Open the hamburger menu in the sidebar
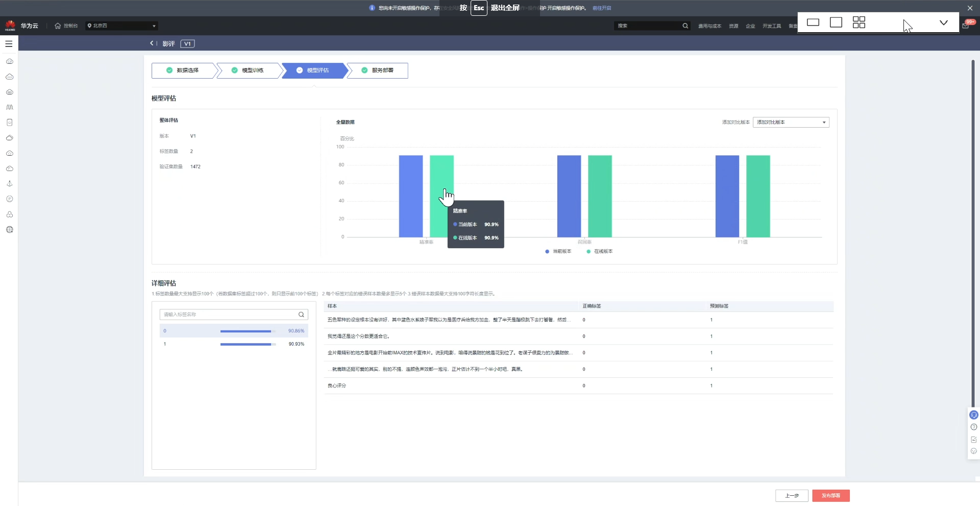The height and width of the screenshot is (506, 980). (9, 44)
